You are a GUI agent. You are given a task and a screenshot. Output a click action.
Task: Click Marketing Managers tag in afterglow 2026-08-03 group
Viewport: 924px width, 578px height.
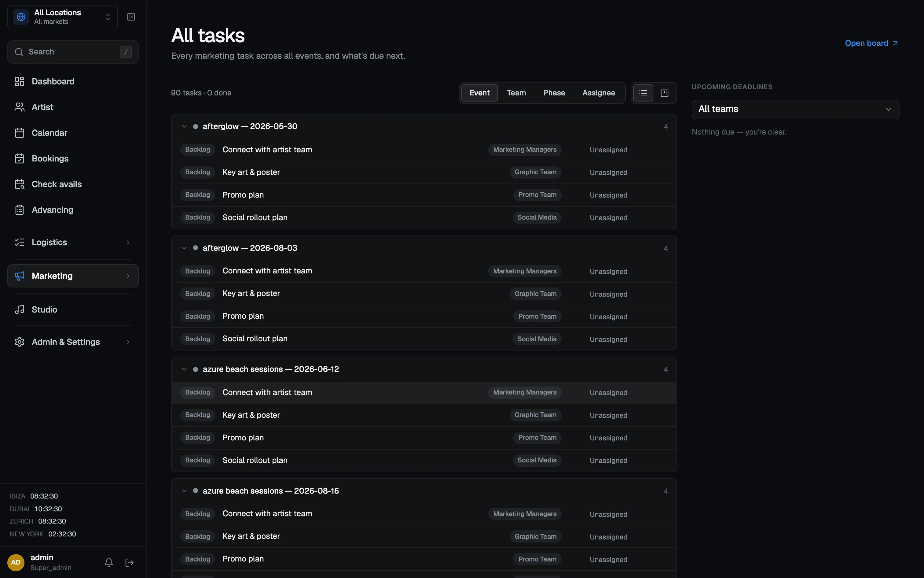pos(525,271)
